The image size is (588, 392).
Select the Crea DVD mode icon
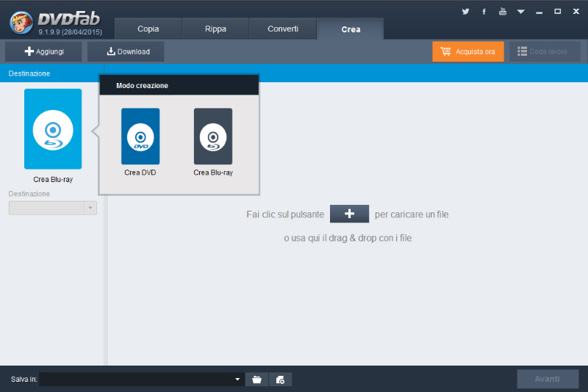(140, 137)
